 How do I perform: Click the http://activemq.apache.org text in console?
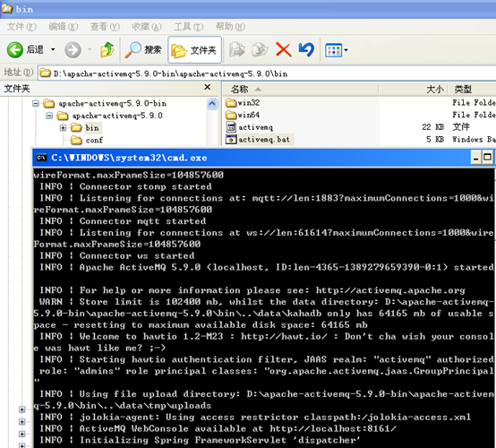390,290
